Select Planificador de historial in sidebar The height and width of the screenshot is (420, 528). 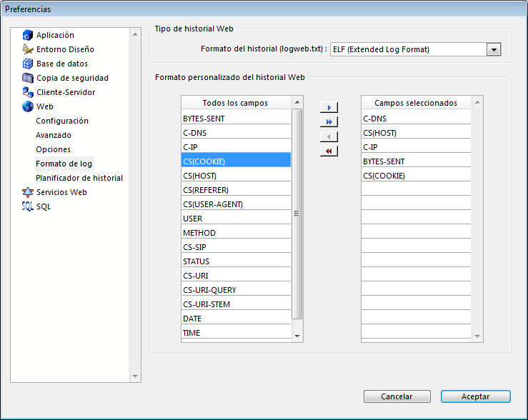pos(79,178)
